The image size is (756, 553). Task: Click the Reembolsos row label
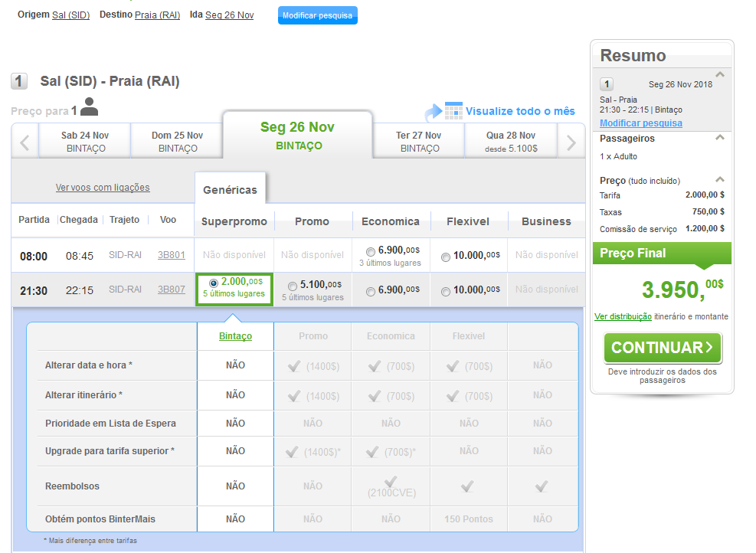click(72, 486)
